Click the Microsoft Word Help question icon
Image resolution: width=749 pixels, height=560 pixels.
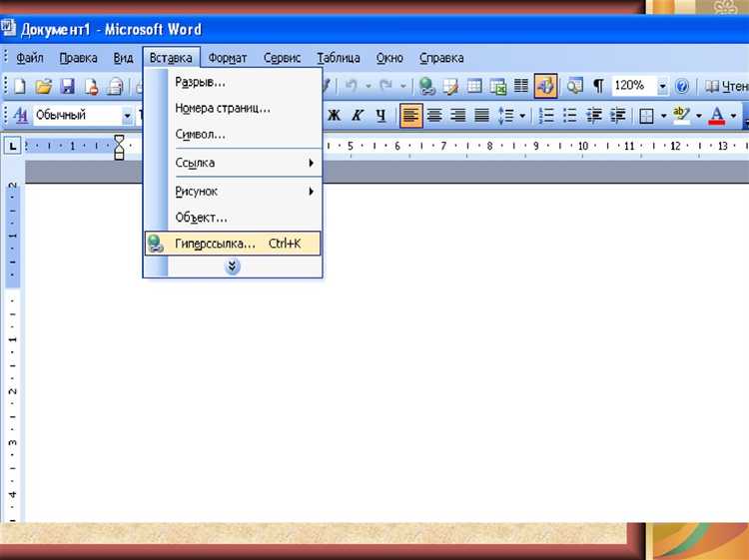682,87
